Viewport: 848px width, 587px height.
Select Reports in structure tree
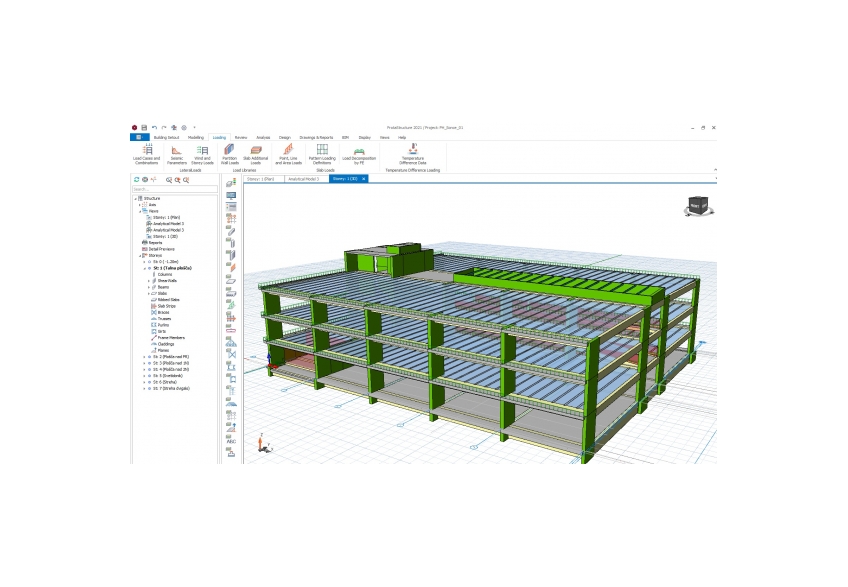(x=155, y=243)
